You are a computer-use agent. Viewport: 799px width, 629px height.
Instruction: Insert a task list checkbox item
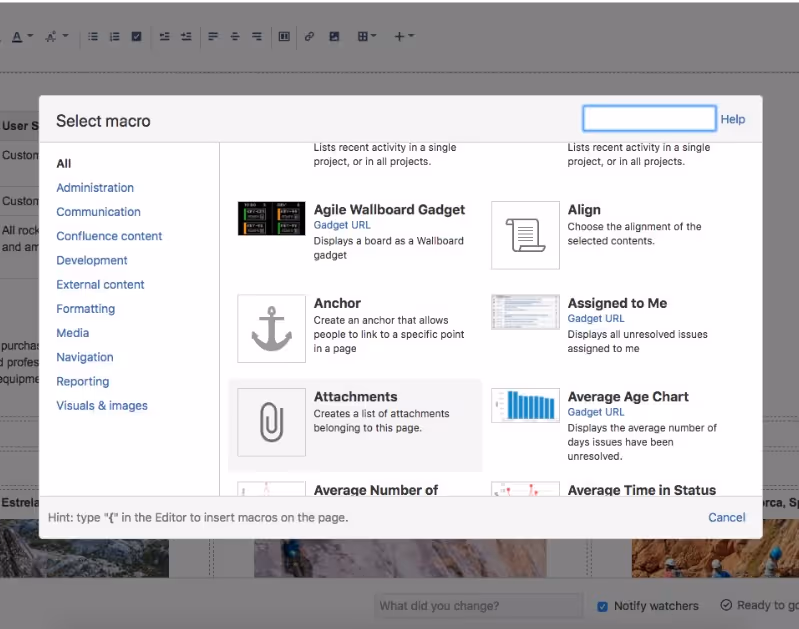[x=137, y=36]
